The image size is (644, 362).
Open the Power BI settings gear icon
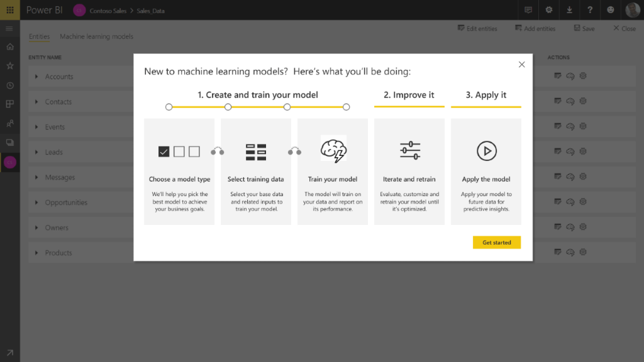point(548,9)
